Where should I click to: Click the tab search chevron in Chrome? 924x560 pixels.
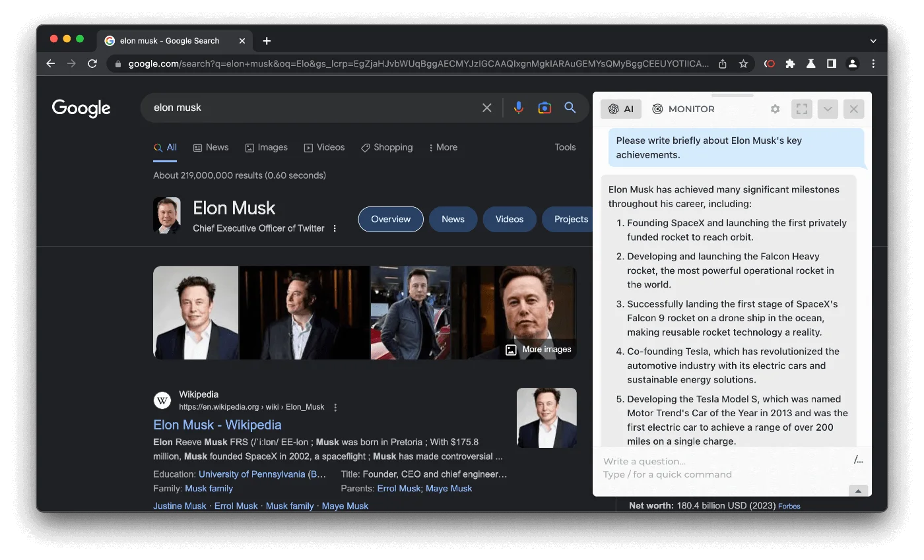(873, 41)
